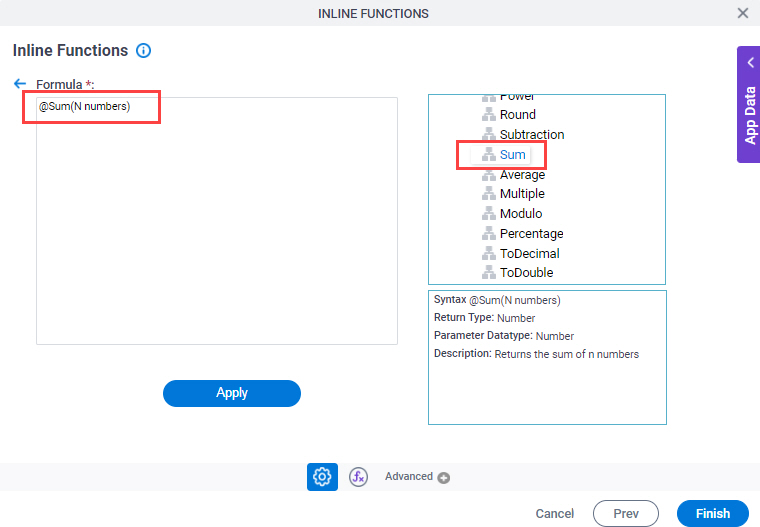Select the Average function

point(522,175)
